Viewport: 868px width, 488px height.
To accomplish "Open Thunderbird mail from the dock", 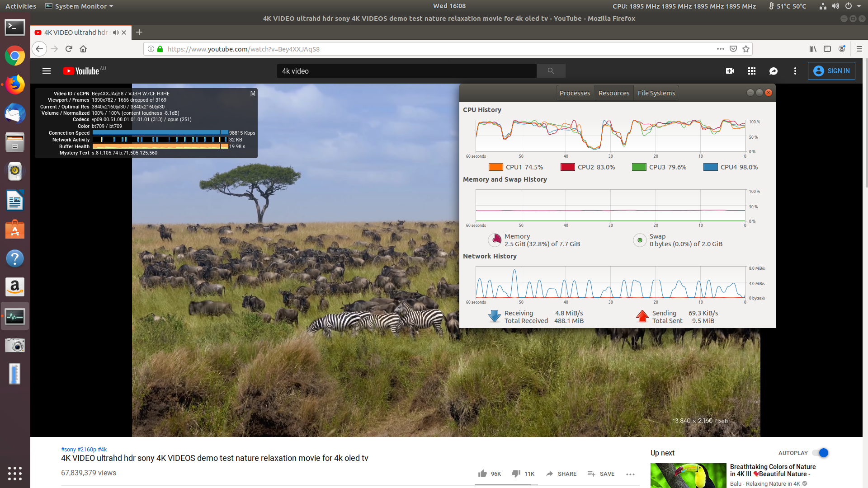I will pos(15,113).
